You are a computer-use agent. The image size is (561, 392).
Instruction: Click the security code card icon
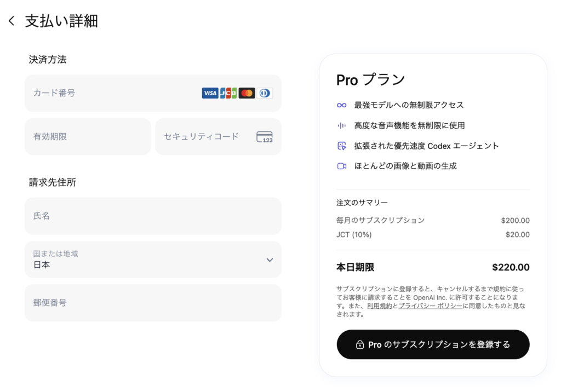click(x=265, y=137)
